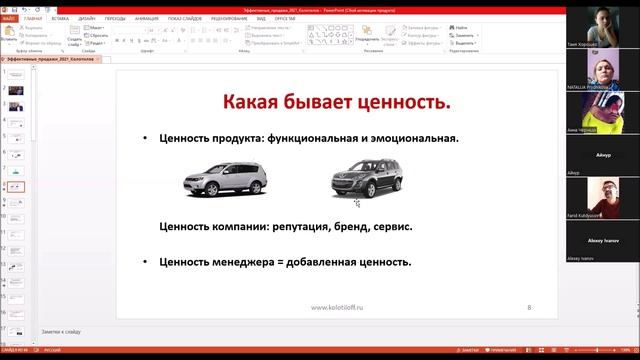The image size is (640, 360).
Task: Open Направление текста dropdown
Action: point(268,28)
